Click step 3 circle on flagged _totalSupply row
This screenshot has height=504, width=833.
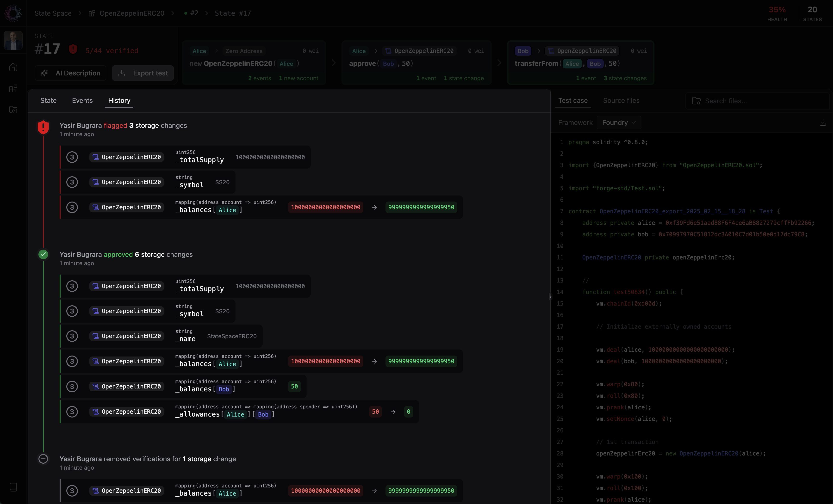tap(72, 157)
